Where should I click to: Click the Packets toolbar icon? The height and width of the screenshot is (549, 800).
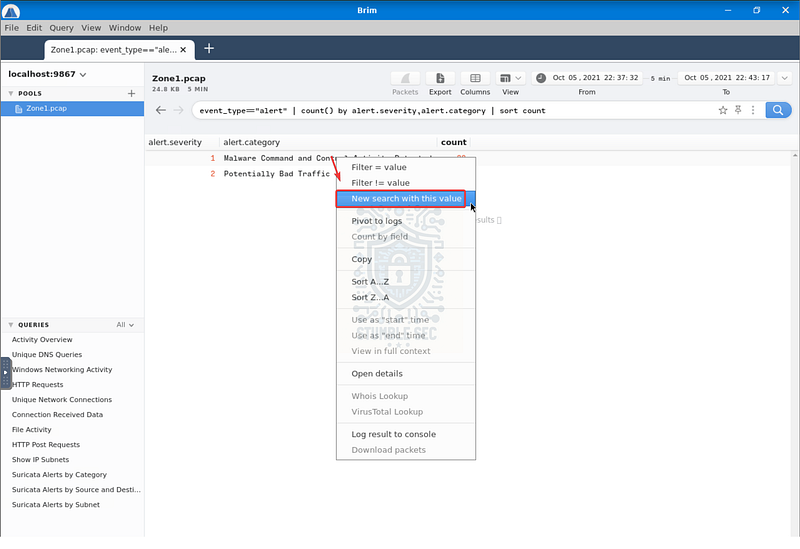(x=405, y=78)
